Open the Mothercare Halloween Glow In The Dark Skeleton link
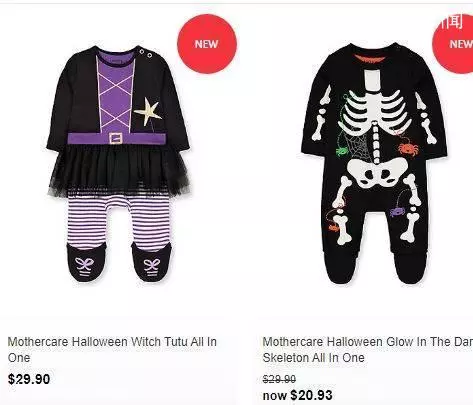 pos(368,350)
